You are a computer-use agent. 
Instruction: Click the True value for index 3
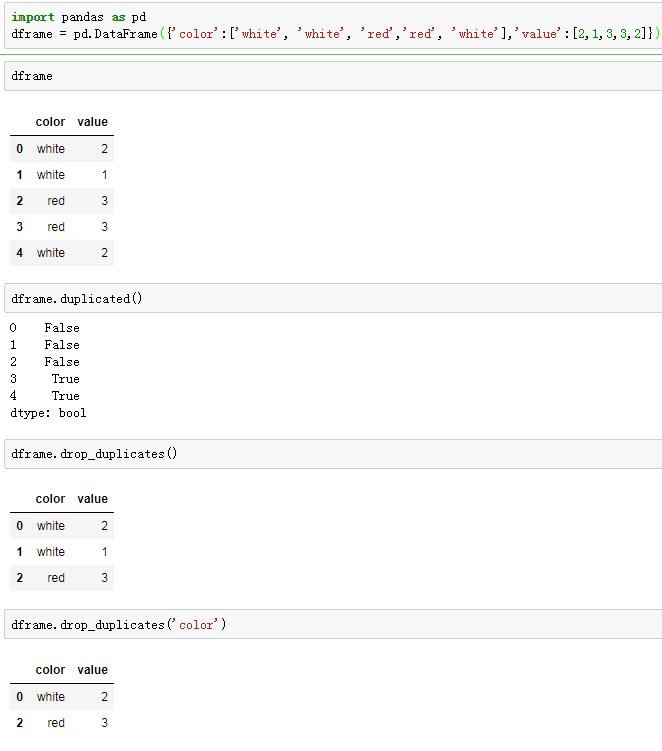click(66, 379)
